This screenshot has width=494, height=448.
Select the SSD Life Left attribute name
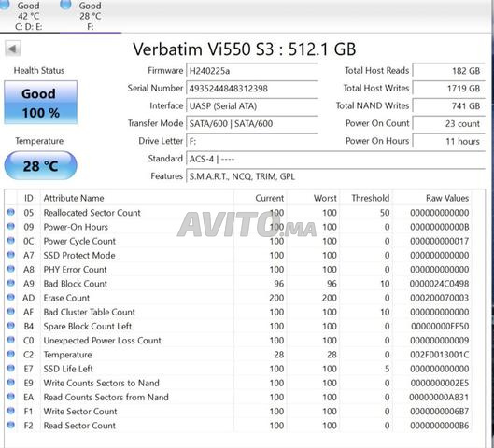click(x=68, y=369)
